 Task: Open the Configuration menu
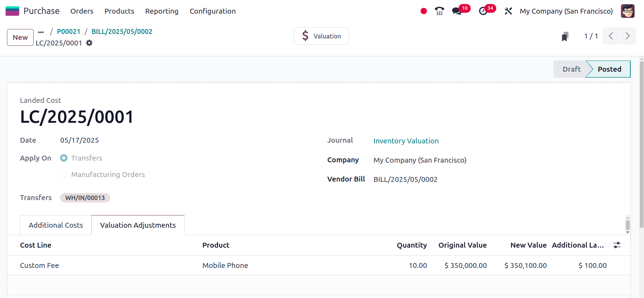(212, 11)
